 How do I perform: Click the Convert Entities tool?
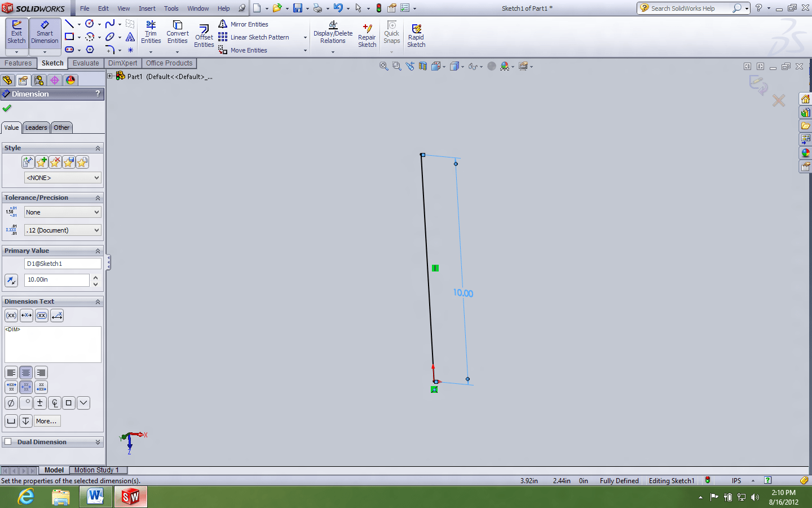tap(177, 33)
